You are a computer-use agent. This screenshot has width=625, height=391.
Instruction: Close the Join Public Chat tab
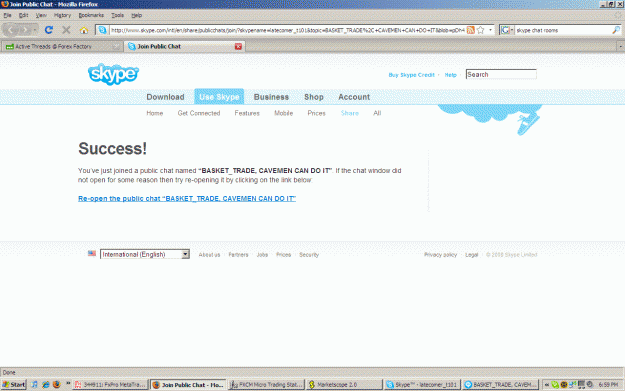click(238, 46)
